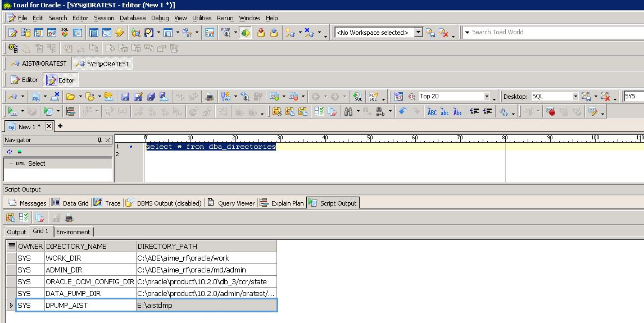
Task: Switch to the DBMS Output (disabled) tab
Action: (x=164, y=203)
